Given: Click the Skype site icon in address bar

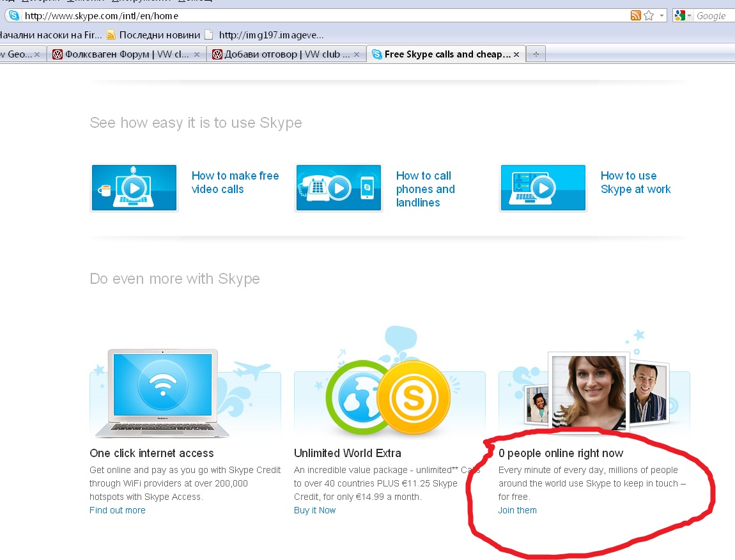Looking at the screenshot, I should [x=13, y=15].
